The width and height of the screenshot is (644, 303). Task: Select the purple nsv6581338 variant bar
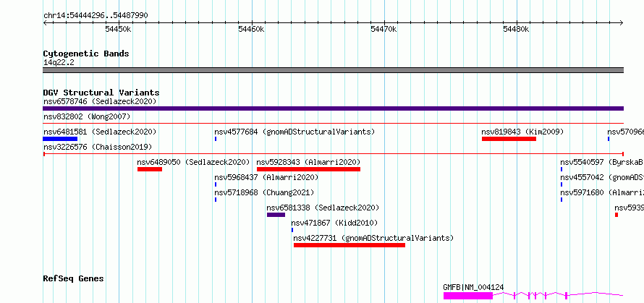tap(276, 215)
